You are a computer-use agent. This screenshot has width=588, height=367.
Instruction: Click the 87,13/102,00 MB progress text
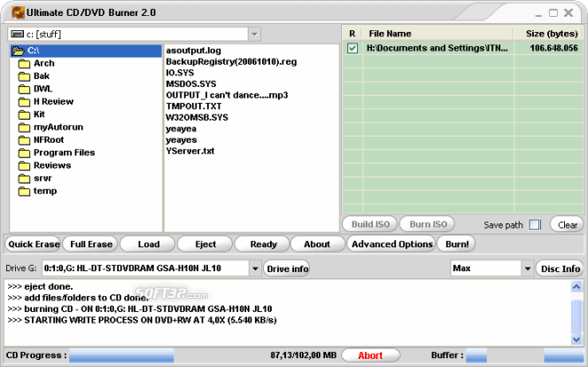(x=304, y=355)
